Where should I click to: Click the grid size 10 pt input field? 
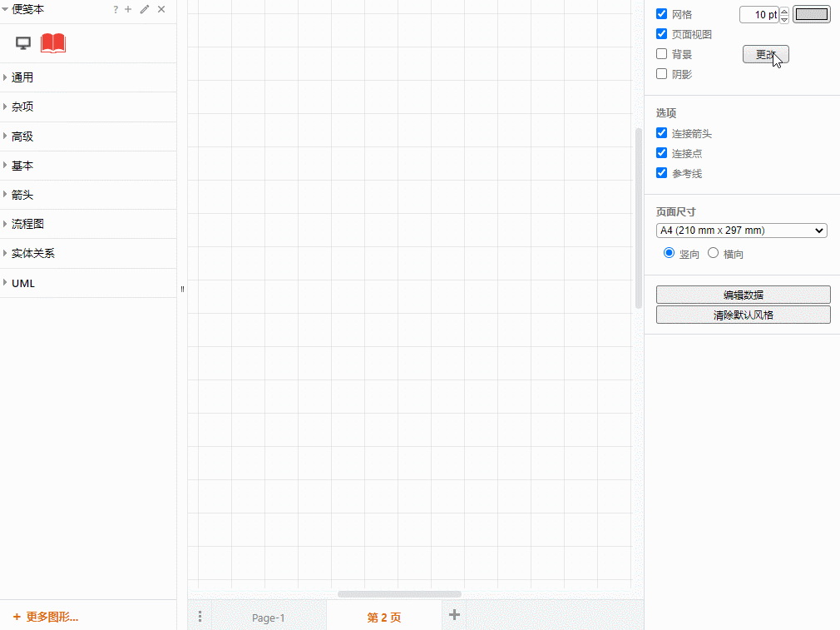[x=759, y=14]
